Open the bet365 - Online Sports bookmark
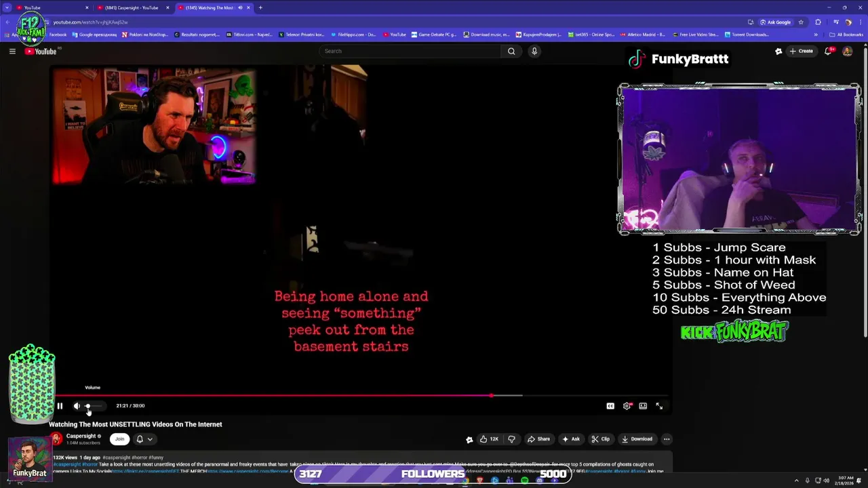Viewport: 868px width, 488px height. click(591, 35)
